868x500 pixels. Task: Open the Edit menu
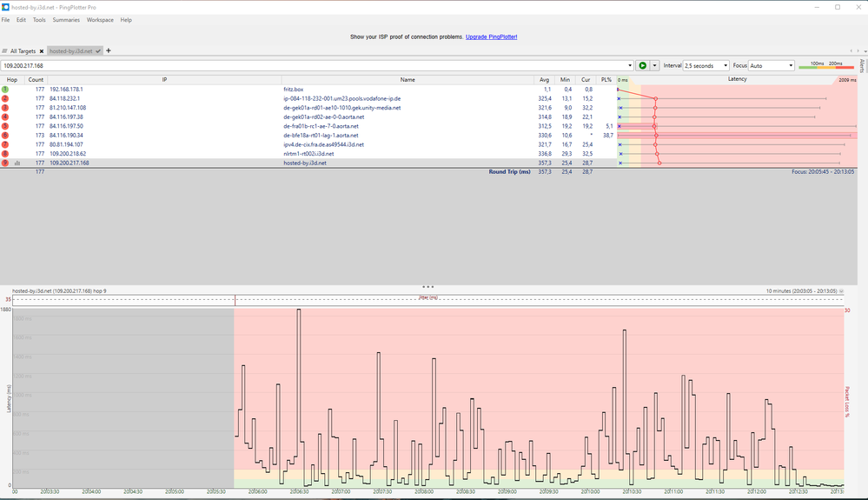pyautogui.click(x=21, y=20)
